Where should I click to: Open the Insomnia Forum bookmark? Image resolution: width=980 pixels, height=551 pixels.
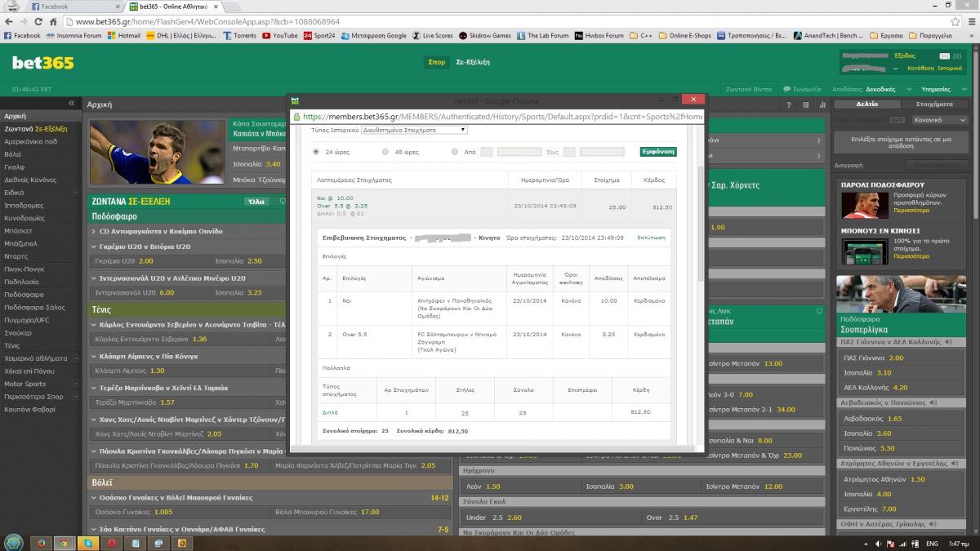[74, 36]
